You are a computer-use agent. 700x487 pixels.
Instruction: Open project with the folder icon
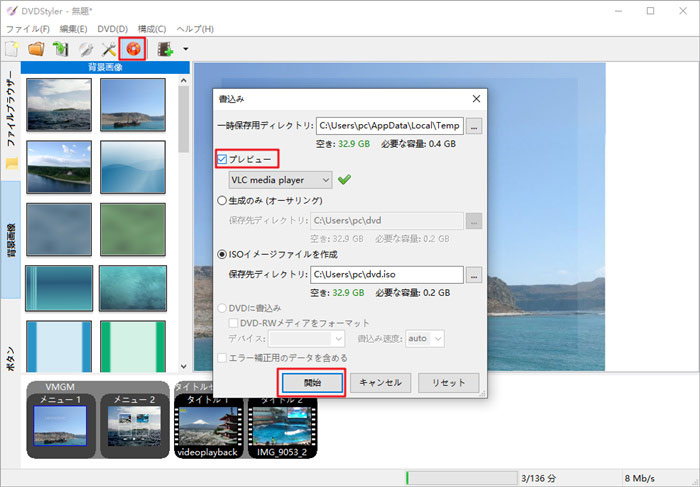point(36,48)
